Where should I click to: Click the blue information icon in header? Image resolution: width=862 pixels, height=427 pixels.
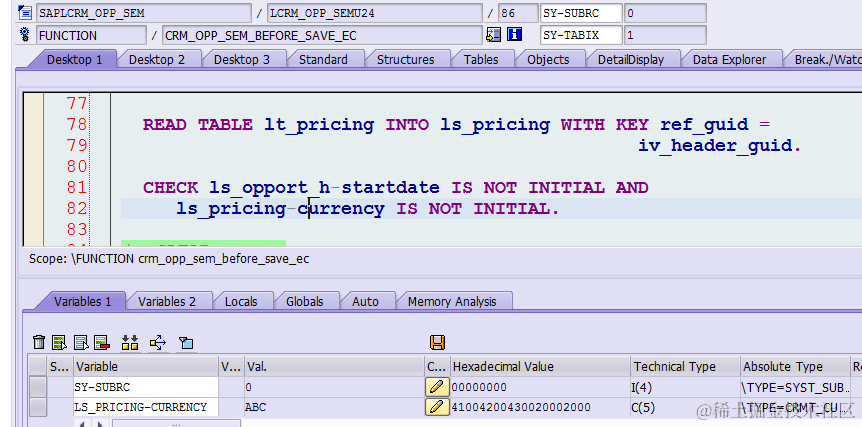pos(514,35)
